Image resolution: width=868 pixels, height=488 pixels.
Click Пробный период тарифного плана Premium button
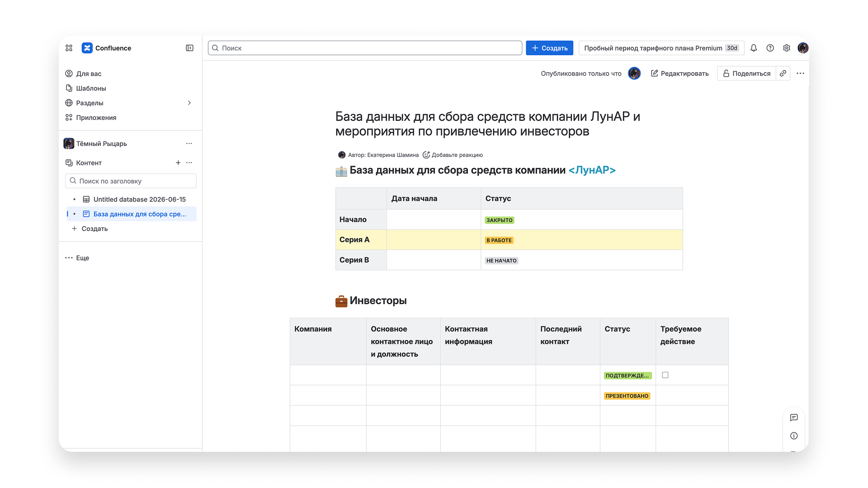pos(661,48)
